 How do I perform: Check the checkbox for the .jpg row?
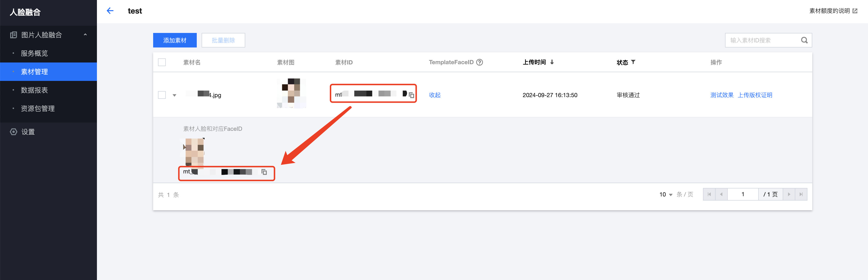[162, 95]
